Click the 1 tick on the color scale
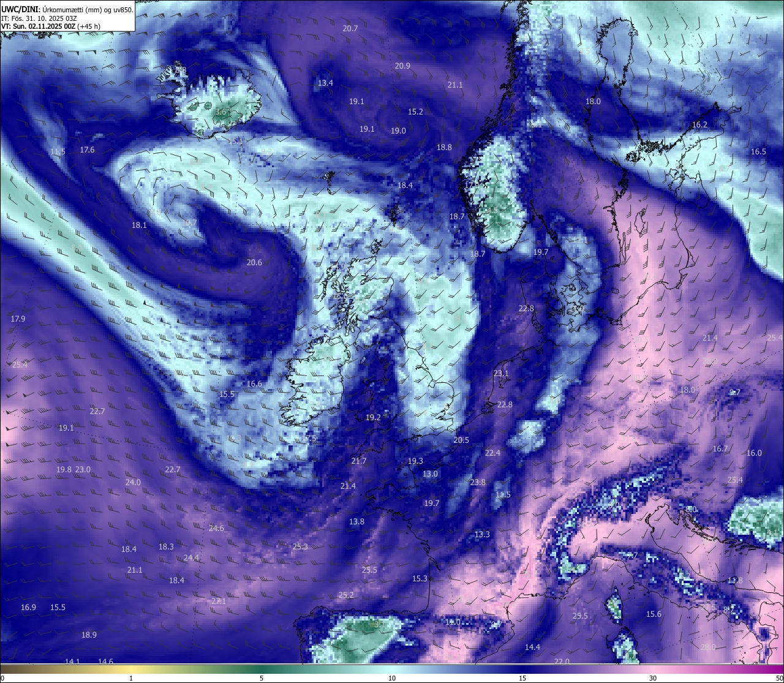This screenshot has width=784, height=683. pyautogui.click(x=131, y=678)
